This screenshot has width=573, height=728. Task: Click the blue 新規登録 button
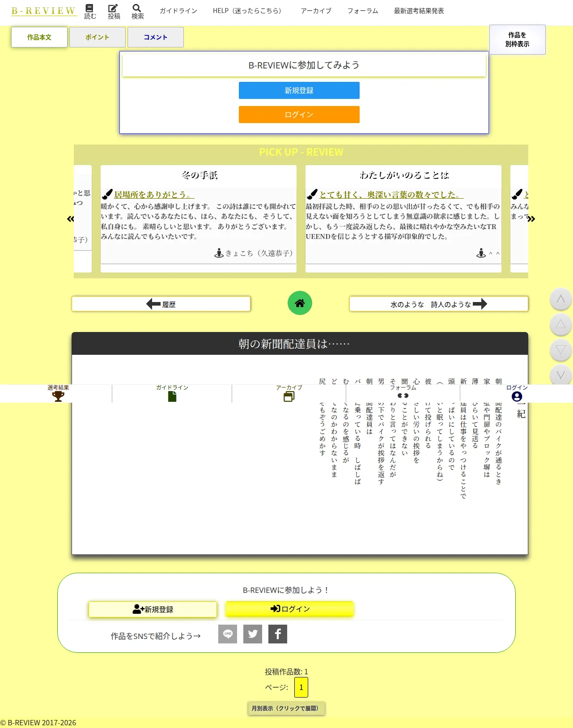click(299, 90)
